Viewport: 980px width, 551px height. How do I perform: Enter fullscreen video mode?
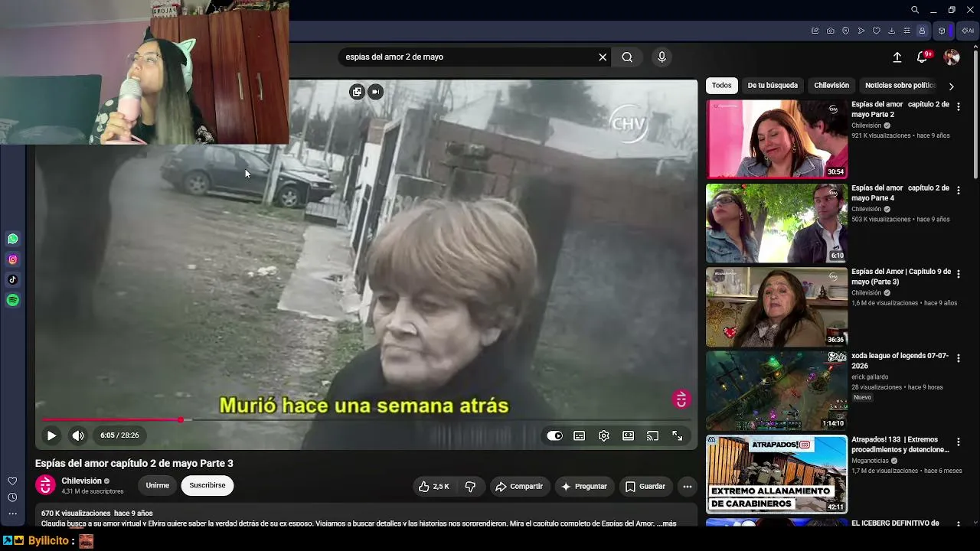point(678,435)
